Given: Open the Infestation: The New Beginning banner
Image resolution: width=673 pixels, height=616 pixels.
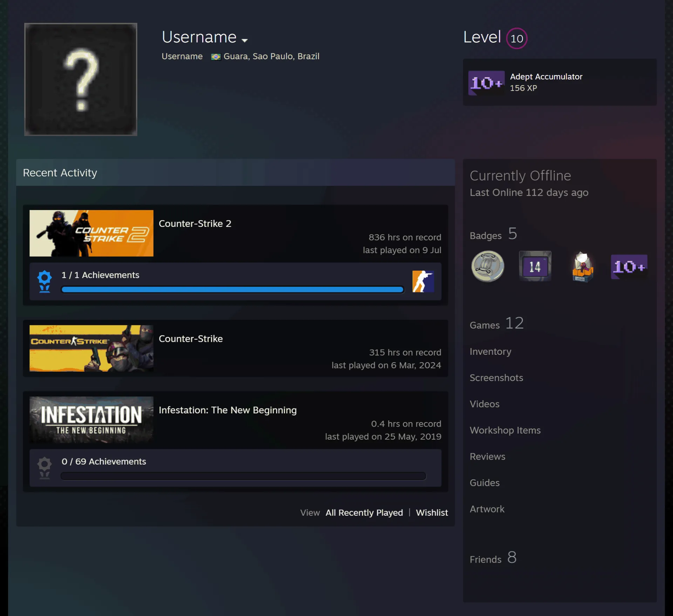Looking at the screenshot, I should [91, 420].
